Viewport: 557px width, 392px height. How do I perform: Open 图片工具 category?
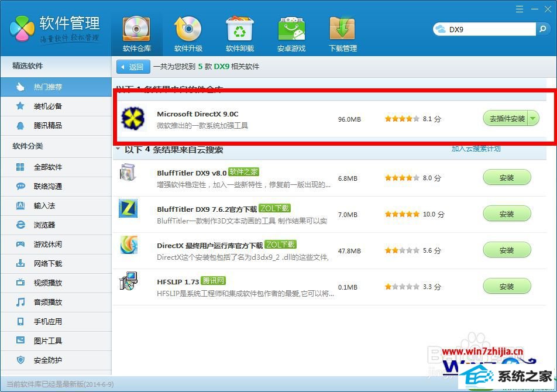coord(56,341)
